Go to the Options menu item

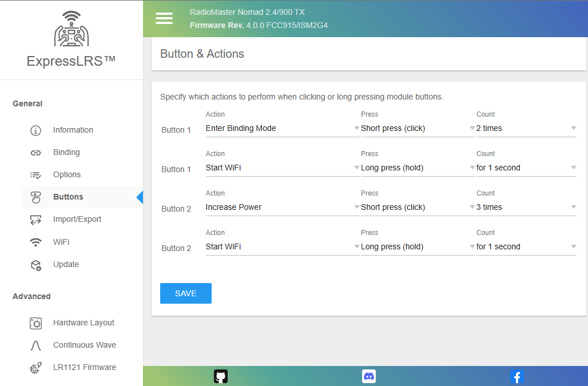coord(67,175)
